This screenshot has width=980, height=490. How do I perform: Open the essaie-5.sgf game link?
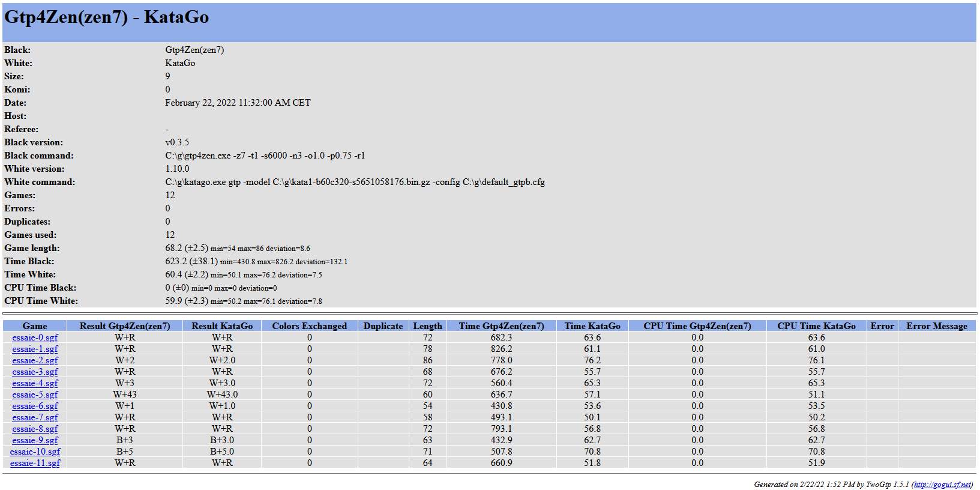click(x=35, y=395)
